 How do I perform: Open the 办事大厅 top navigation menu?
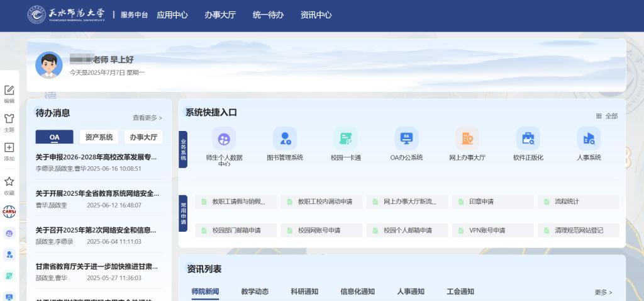pyautogui.click(x=220, y=14)
